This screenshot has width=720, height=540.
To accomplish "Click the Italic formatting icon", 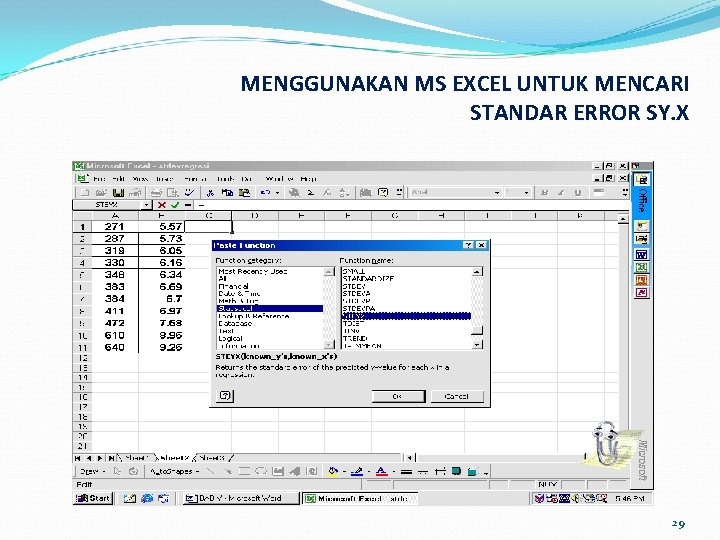I will pos(561,193).
